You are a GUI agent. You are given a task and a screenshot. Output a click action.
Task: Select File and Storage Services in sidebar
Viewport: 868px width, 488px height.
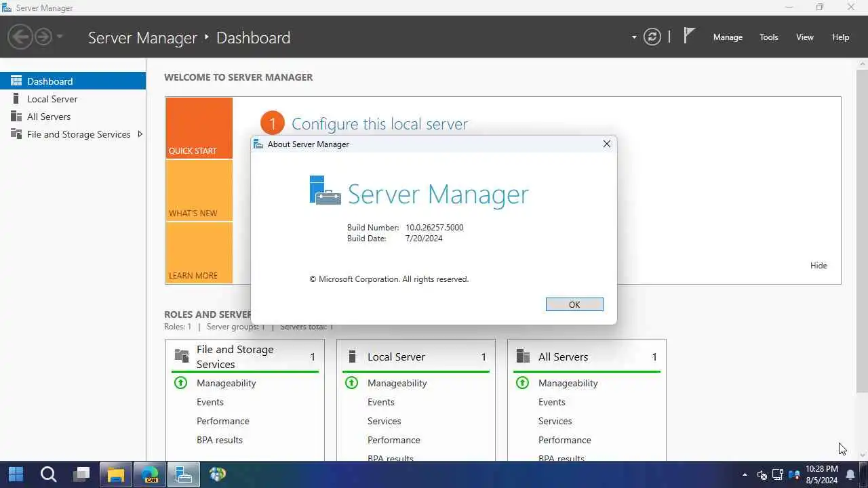coord(73,134)
